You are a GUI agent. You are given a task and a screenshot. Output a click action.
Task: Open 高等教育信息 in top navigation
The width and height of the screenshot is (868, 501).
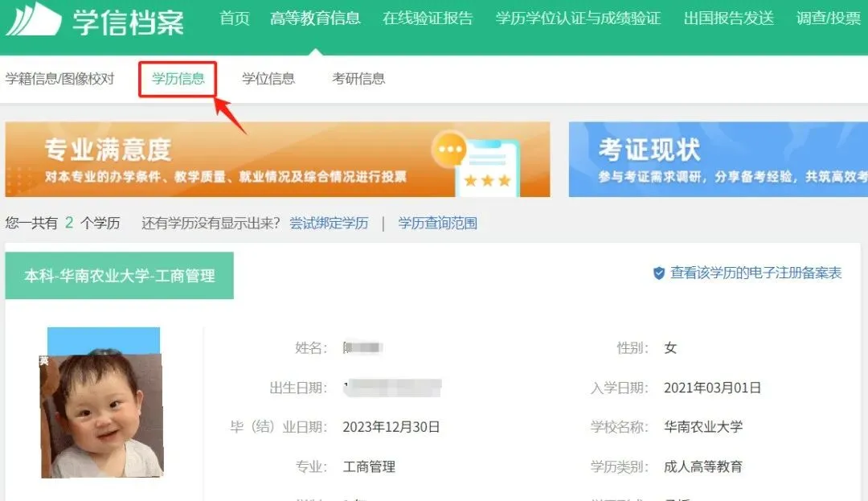316,18
